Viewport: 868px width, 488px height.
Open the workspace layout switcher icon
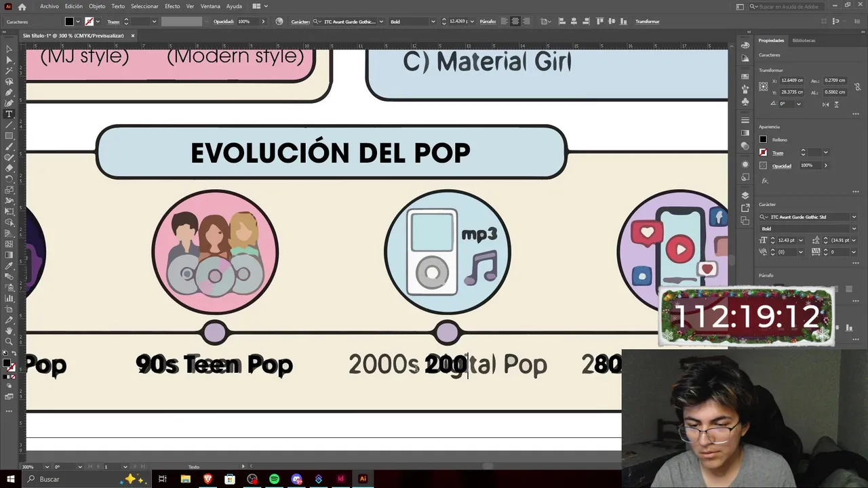[259, 6]
